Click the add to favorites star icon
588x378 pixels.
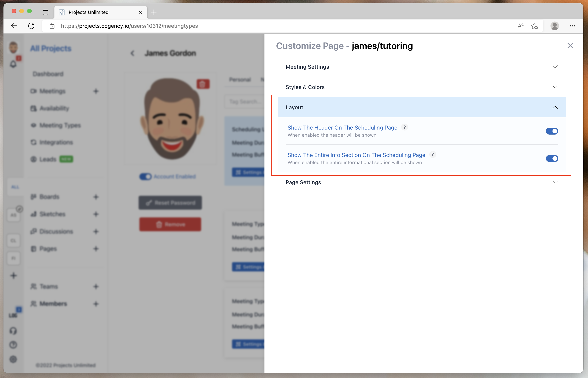pyautogui.click(x=534, y=26)
